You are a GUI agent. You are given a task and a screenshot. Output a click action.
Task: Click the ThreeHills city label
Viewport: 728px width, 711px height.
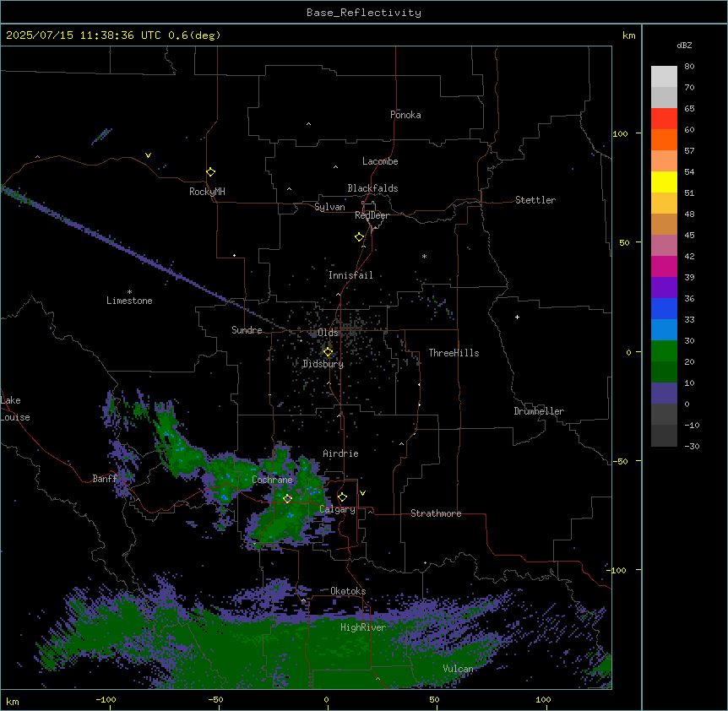(454, 353)
